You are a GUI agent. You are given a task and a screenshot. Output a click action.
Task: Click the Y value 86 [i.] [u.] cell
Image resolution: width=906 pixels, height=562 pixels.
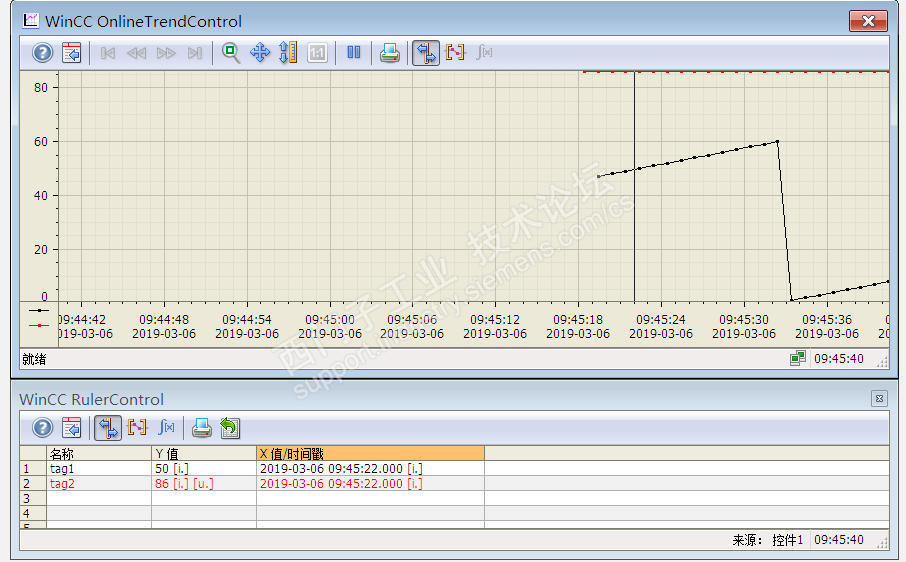tap(204, 483)
